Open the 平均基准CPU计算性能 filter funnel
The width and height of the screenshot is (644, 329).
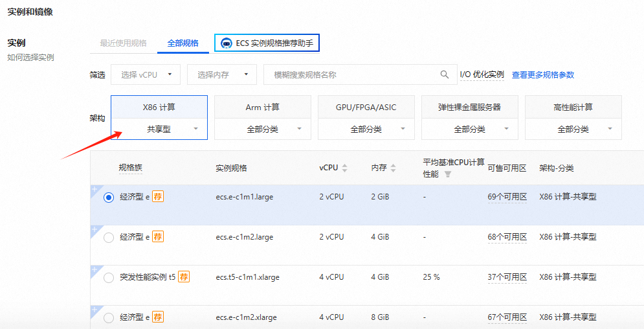pos(448,175)
